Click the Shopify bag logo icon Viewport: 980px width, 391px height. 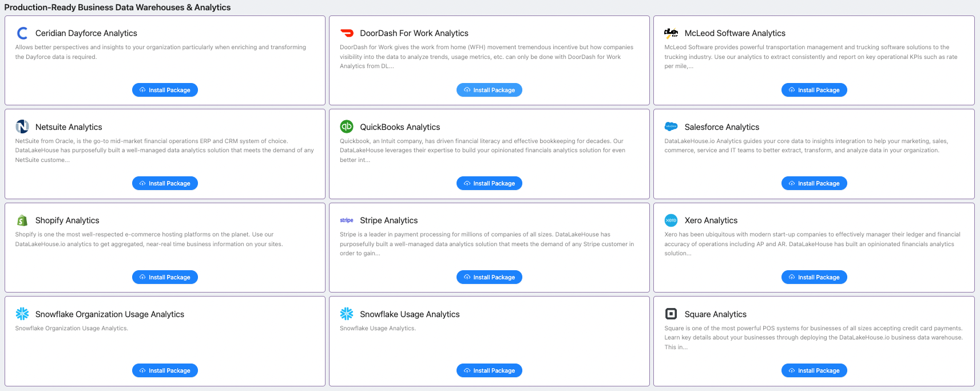22,220
